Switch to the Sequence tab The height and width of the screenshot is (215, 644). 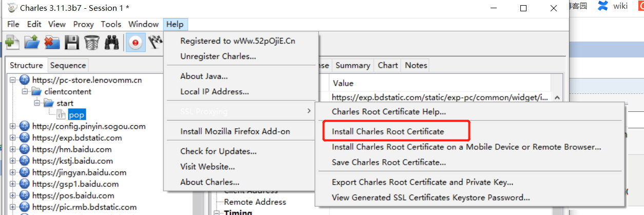point(68,65)
